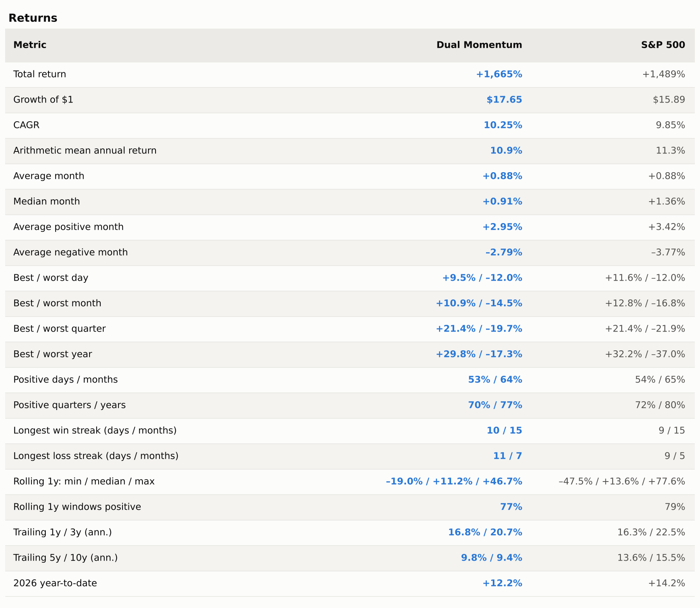Select the 79% rolling windows value
The height and width of the screenshot is (608, 700).
675,507
